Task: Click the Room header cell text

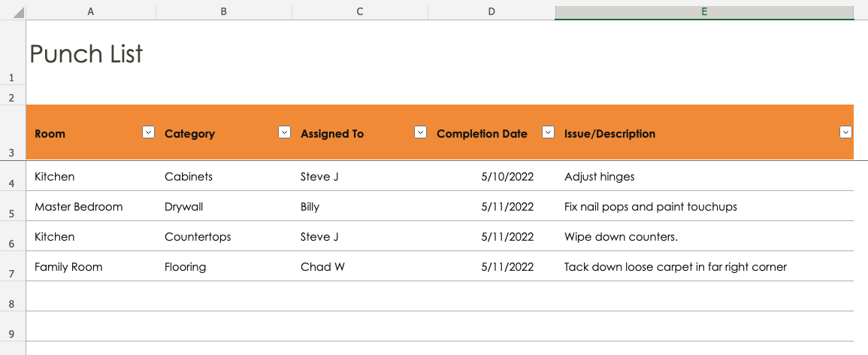Action: tap(50, 133)
